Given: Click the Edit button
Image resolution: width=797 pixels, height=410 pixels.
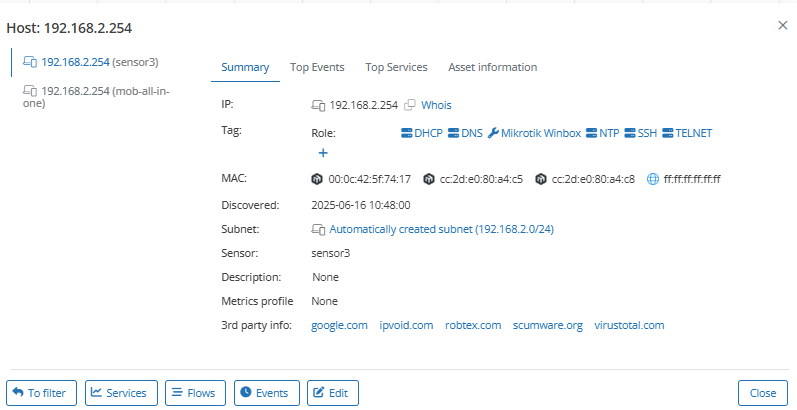Looking at the screenshot, I should point(332,393).
